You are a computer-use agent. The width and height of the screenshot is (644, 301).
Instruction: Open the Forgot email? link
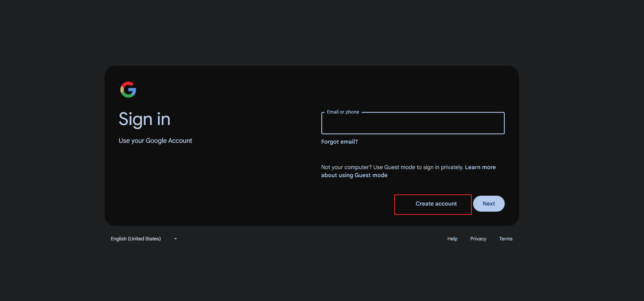pyautogui.click(x=339, y=142)
